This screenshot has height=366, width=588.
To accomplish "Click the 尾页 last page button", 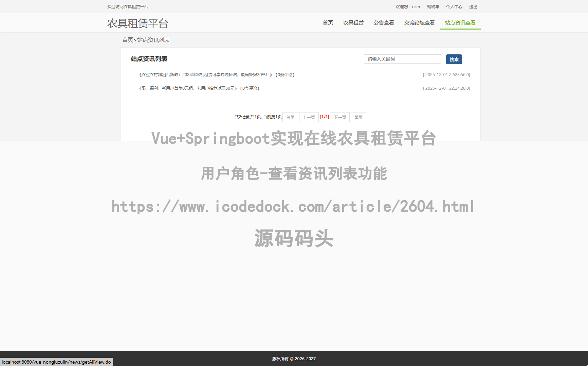I will tap(358, 117).
